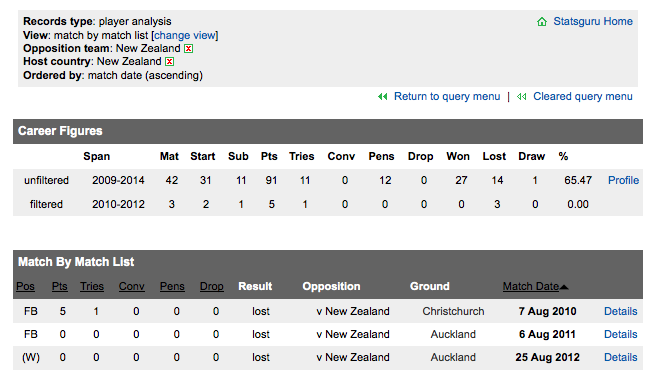Sort the match list by Pos
The width and height of the screenshot is (653, 385).
(25, 287)
